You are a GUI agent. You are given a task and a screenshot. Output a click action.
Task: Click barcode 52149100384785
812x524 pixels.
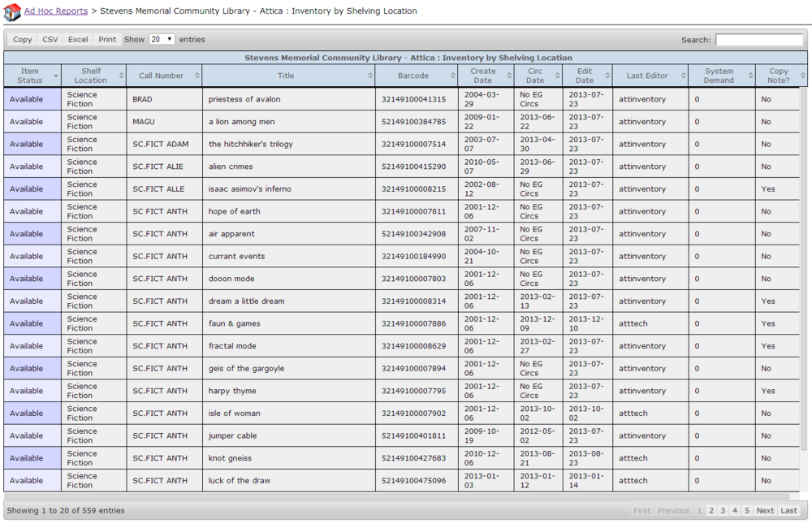click(414, 122)
